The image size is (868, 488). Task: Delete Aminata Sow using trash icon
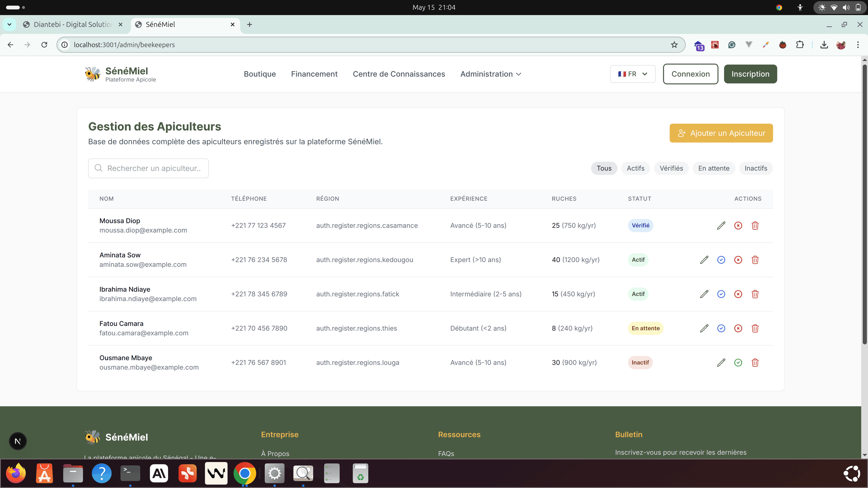(755, 260)
